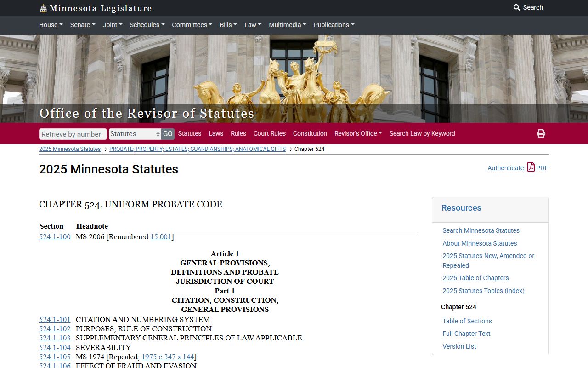Click the PROBATE; PROPERTY; ESTATES breadcrumb link

point(198,149)
